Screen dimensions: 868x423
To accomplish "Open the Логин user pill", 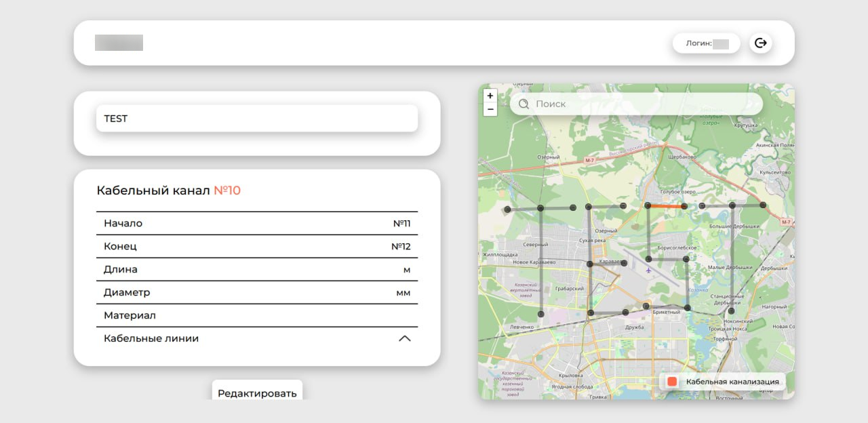I will 707,43.
